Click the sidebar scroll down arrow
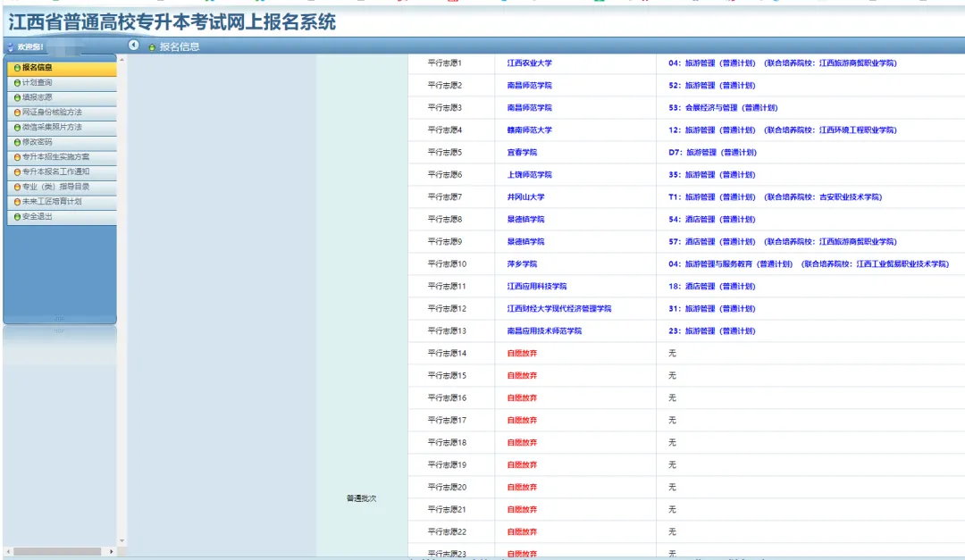The height and width of the screenshot is (560, 965). (x=122, y=541)
